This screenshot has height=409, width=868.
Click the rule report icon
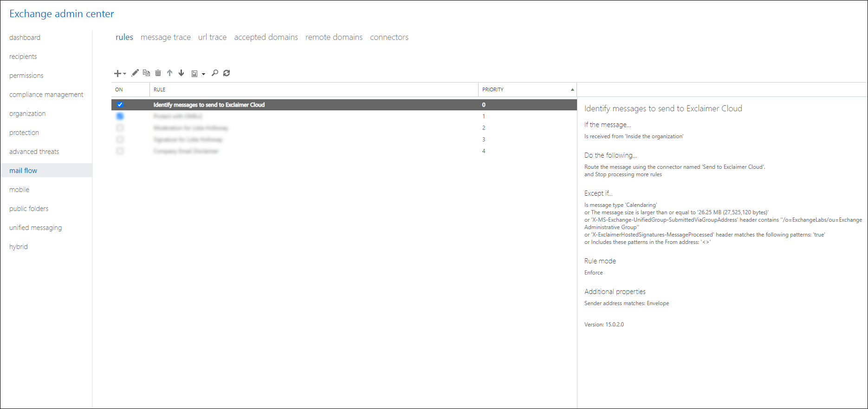coord(194,73)
